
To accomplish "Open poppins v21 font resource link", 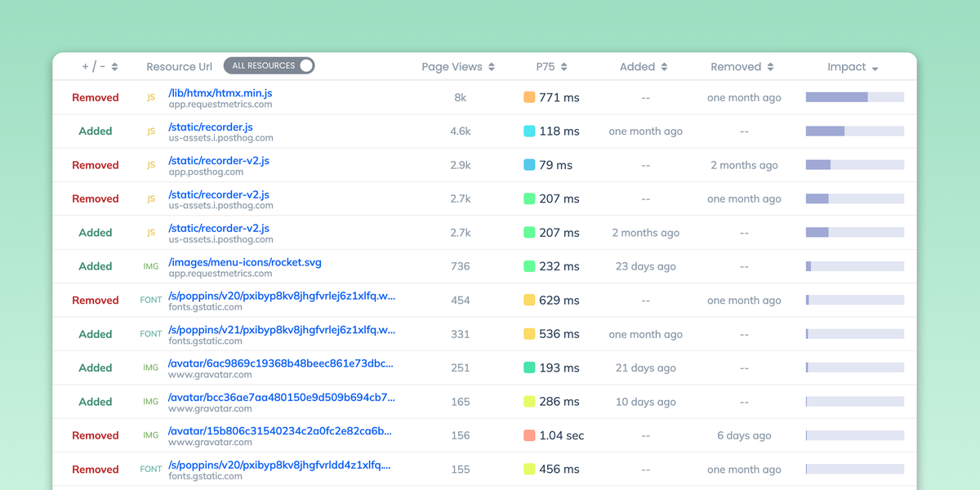I will 282,330.
